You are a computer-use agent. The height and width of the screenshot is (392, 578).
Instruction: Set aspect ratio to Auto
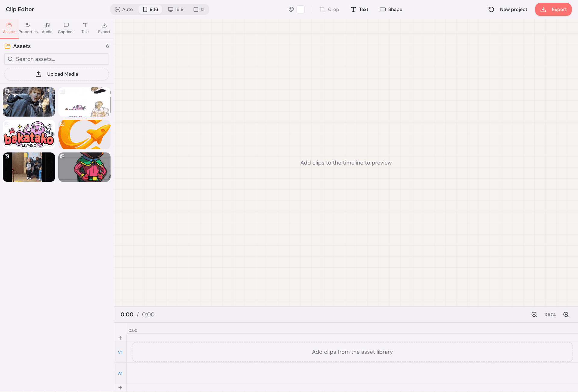pos(123,9)
